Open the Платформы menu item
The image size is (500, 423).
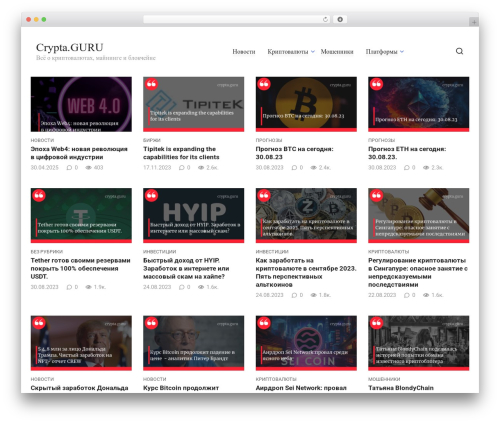click(x=381, y=52)
